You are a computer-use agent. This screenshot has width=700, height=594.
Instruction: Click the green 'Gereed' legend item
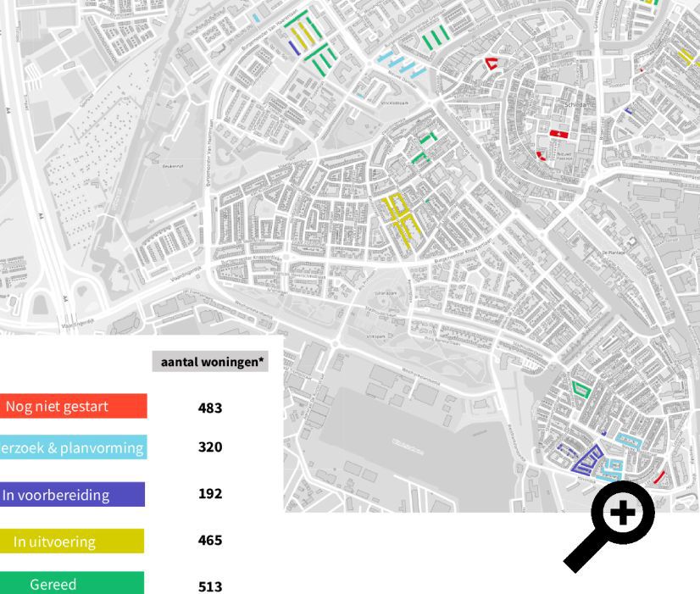point(72,584)
